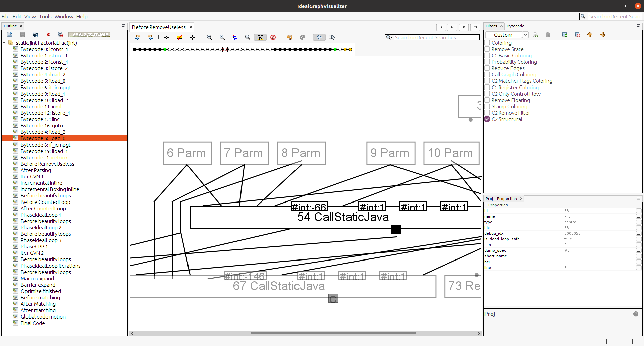Open the Custom filter profile dropdown
The width and height of the screenshot is (644, 346).
tap(525, 35)
